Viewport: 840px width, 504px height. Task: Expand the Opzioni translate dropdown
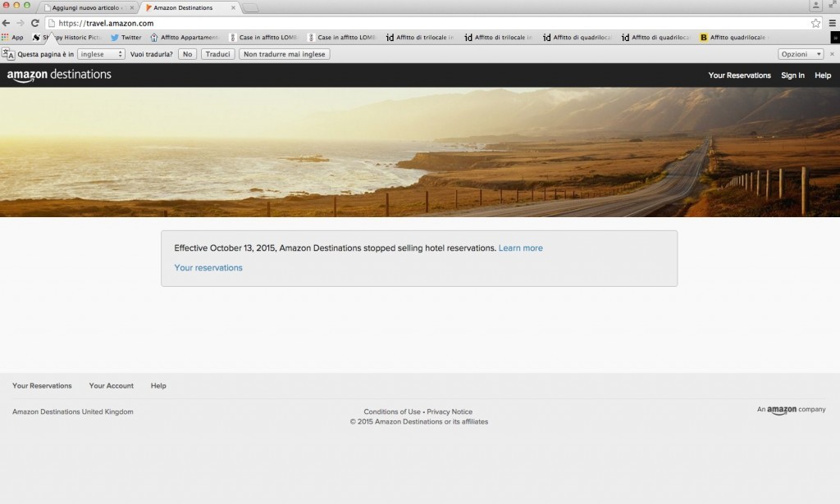pos(801,54)
